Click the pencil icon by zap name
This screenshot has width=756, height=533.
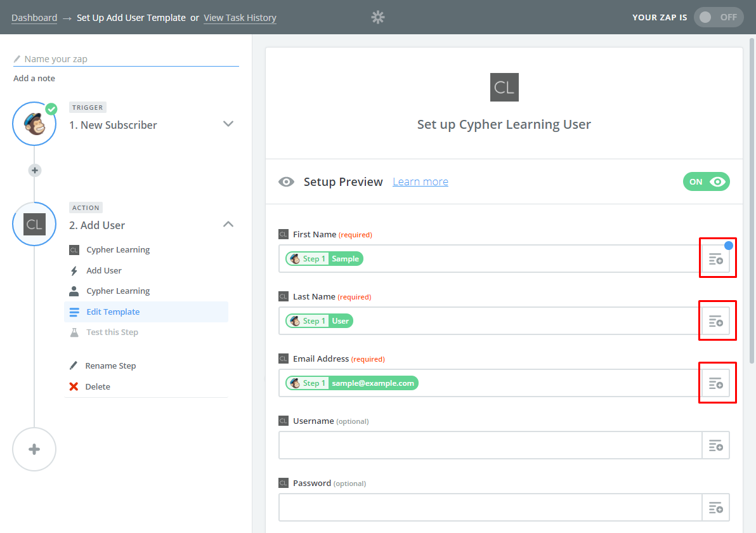(x=17, y=59)
